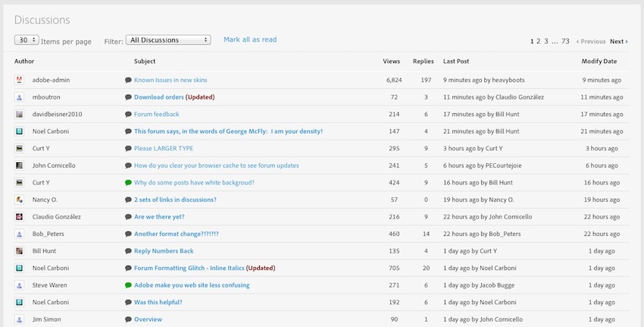The width and height of the screenshot is (644, 327).
Task: Click green bubble icon beside Adobe make you web site
Action: pos(128,285)
